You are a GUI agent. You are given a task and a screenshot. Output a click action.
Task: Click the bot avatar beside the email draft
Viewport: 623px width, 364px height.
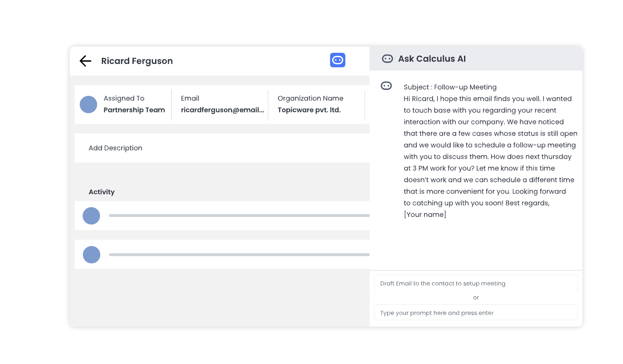[x=386, y=86]
